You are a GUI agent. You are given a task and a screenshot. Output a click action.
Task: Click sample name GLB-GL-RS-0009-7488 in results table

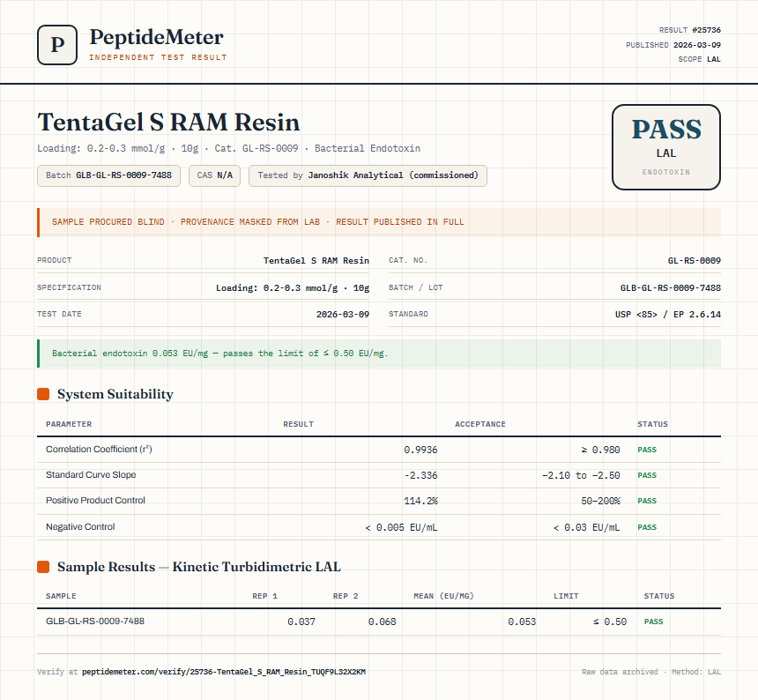click(95, 621)
